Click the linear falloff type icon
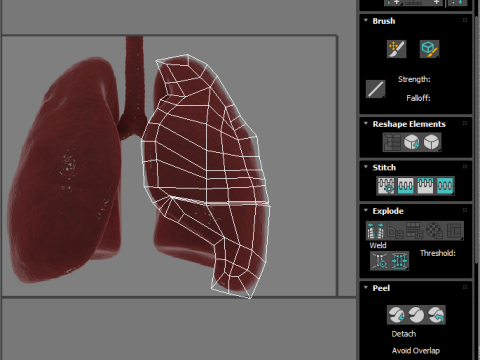 coord(376,89)
